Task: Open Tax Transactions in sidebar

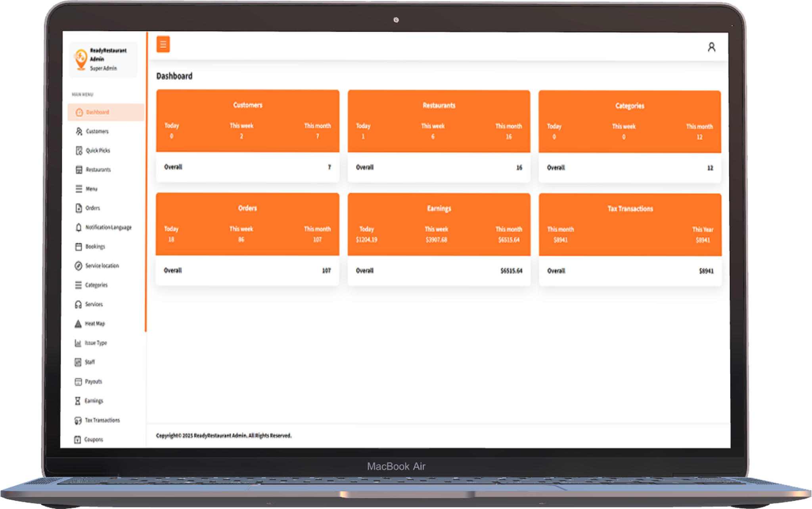Action: [x=102, y=420]
